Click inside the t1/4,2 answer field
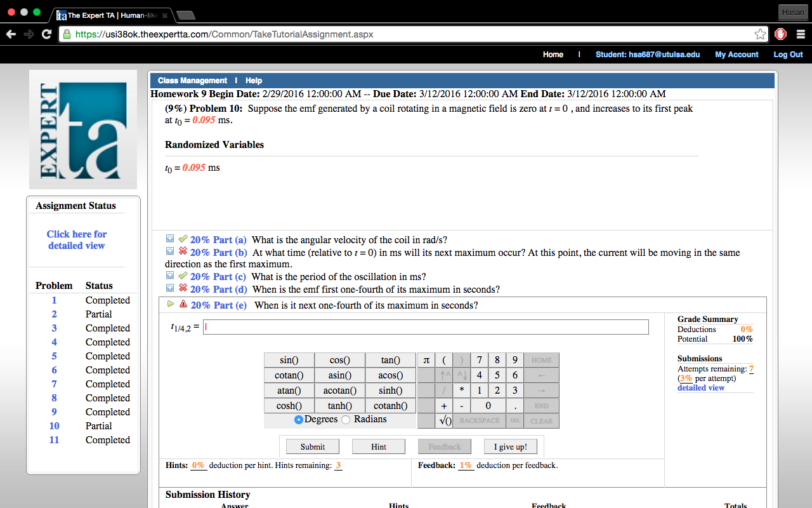The width and height of the screenshot is (812, 508). tap(425, 326)
